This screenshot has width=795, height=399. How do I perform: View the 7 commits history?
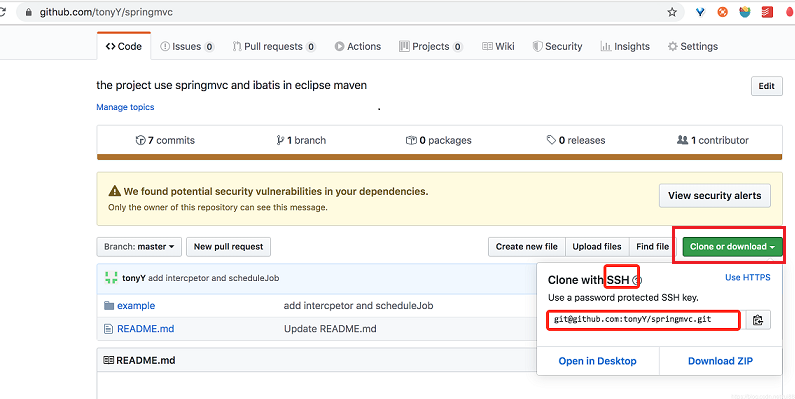point(165,140)
